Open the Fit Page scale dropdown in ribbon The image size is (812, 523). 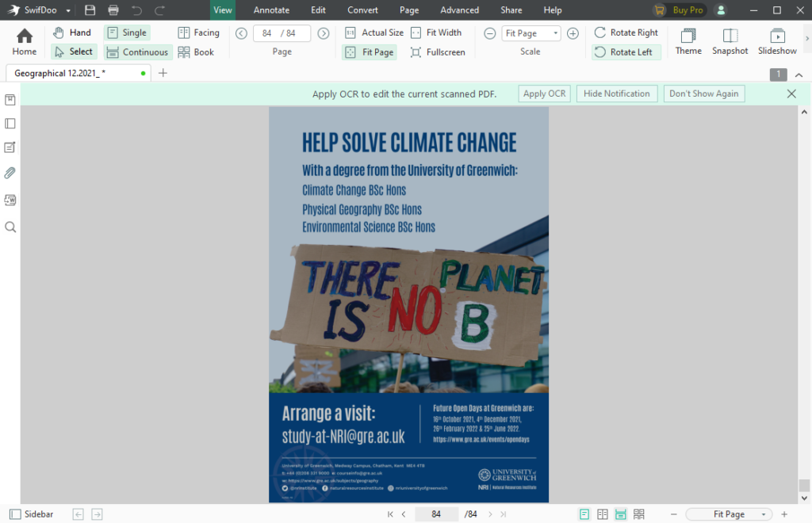530,33
